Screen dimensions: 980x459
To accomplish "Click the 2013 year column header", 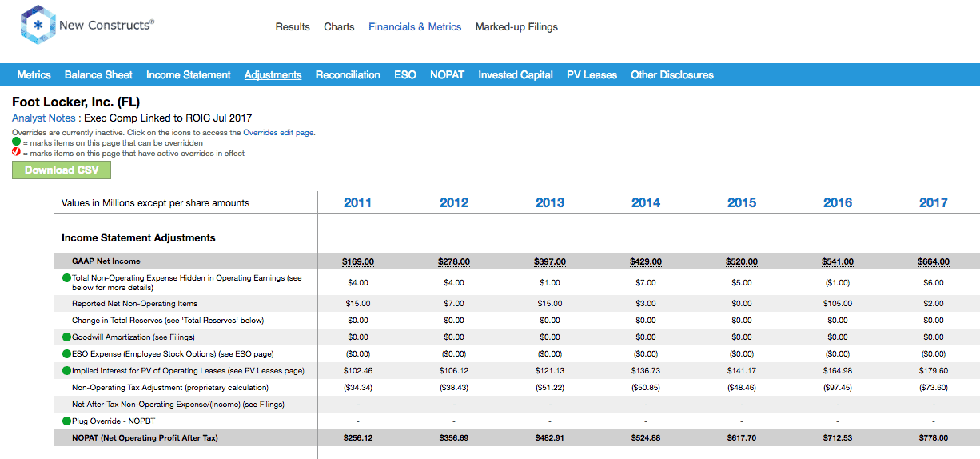I will [549, 203].
